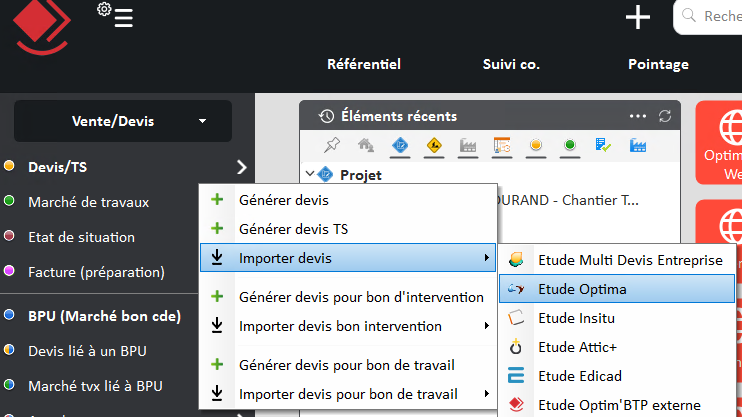Viewport: 742px width, 417px height.
Task: Refresh the Éléments récents panel
Action: 665,116
